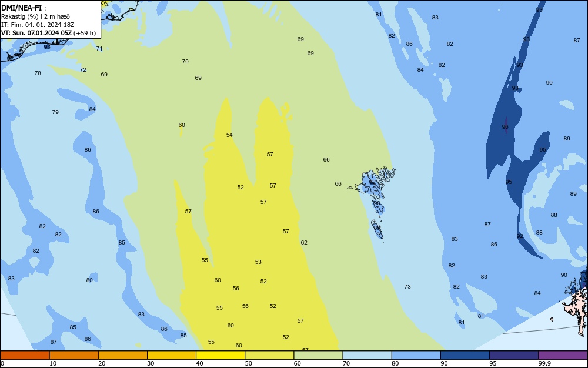Click the humidity value 96 on the map
Screen dimensions: 588x368
coord(505,126)
